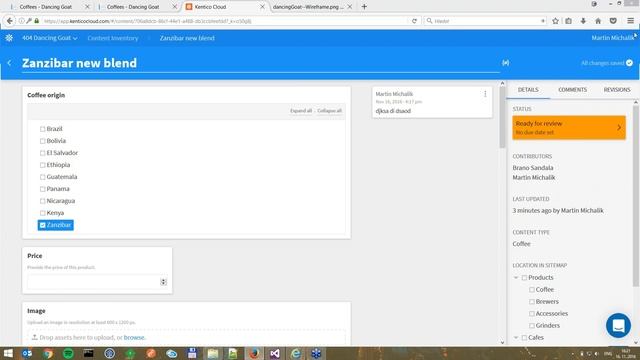Open the 404 Dancing Goat project dropdown

click(x=49, y=38)
